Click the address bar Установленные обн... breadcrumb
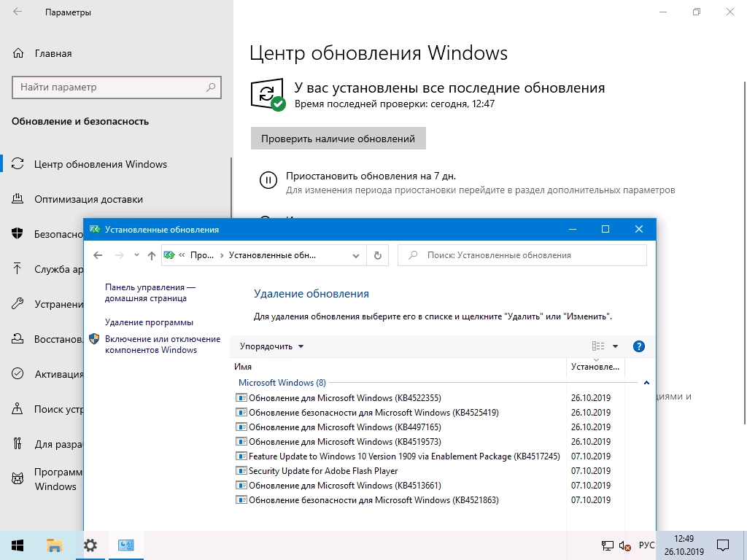 [x=272, y=255]
